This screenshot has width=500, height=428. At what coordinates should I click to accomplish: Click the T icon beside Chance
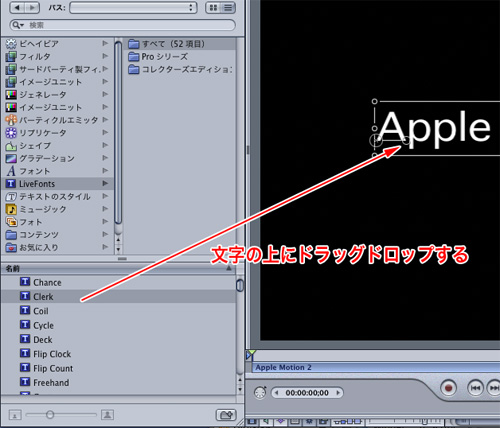pos(25,282)
